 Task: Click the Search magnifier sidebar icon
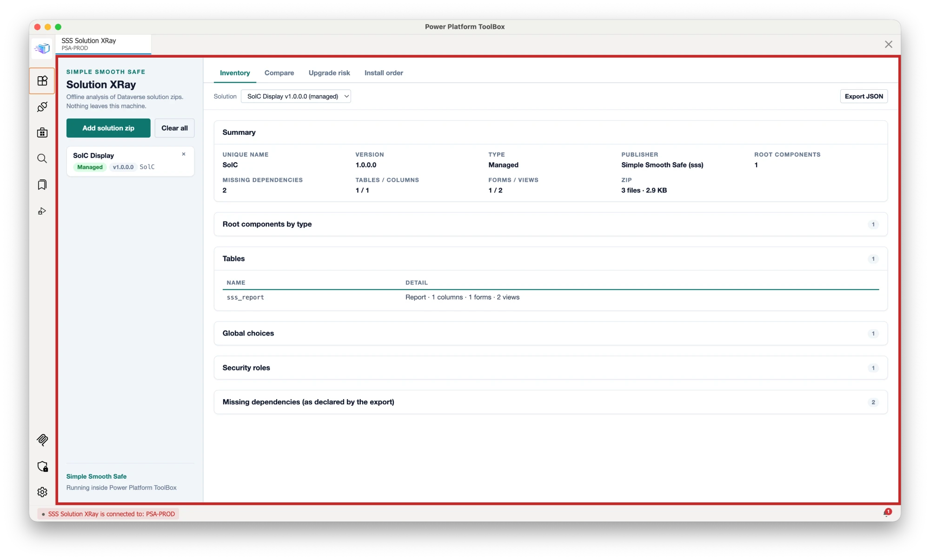[42, 159]
